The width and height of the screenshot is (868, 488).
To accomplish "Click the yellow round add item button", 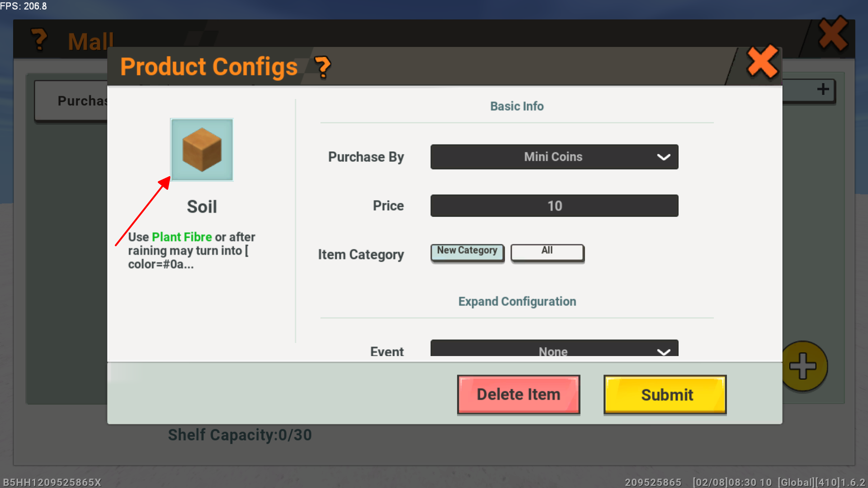I will (804, 366).
